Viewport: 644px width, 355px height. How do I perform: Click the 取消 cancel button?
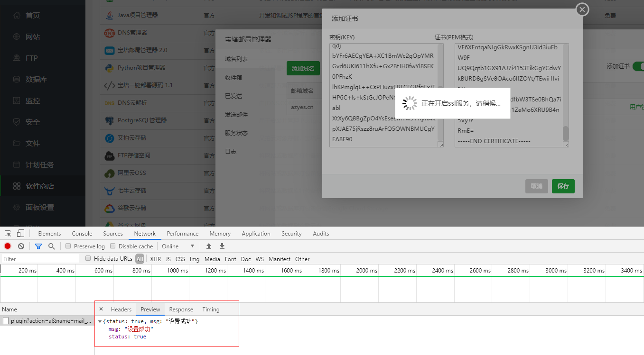(x=537, y=186)
